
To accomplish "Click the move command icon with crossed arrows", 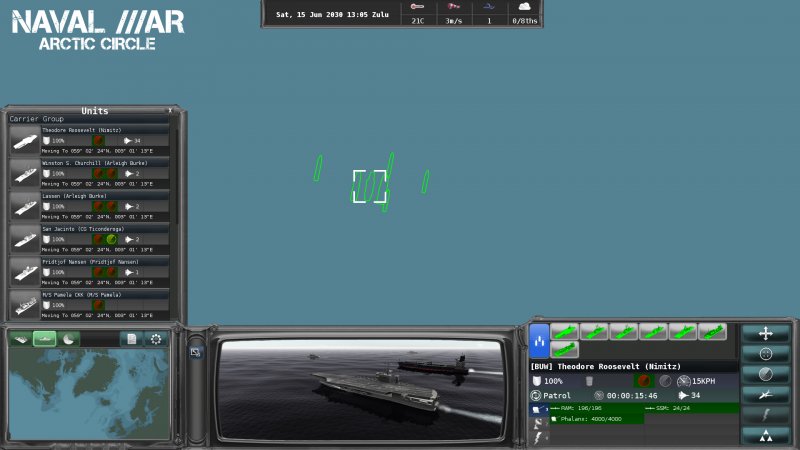I will pos(766,333).
